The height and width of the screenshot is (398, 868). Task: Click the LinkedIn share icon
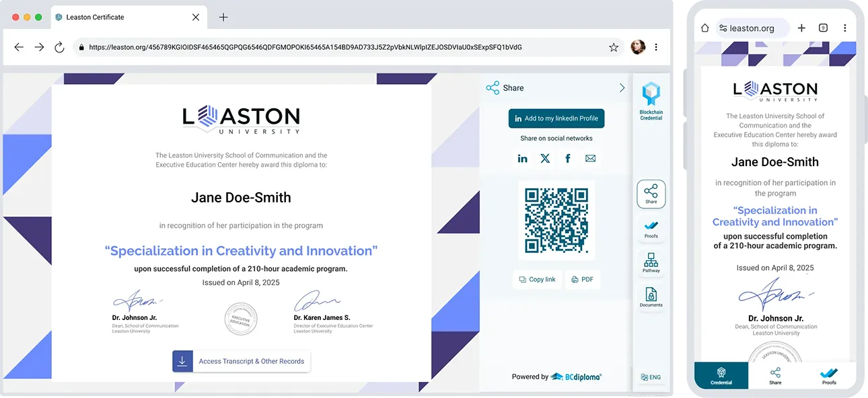(x=522, y=159)
